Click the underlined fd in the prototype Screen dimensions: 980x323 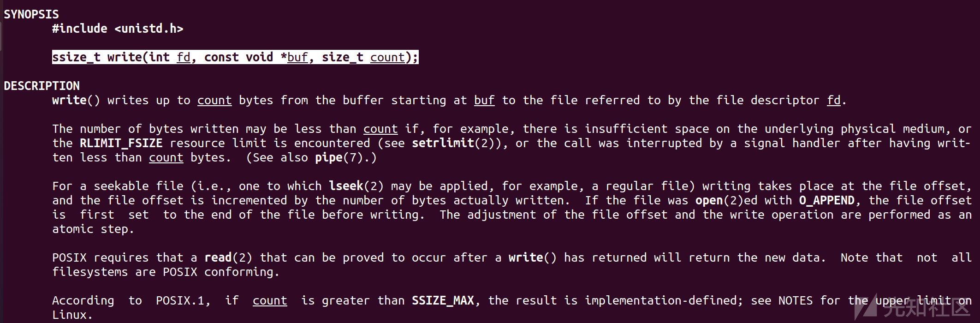click(184, 57)
